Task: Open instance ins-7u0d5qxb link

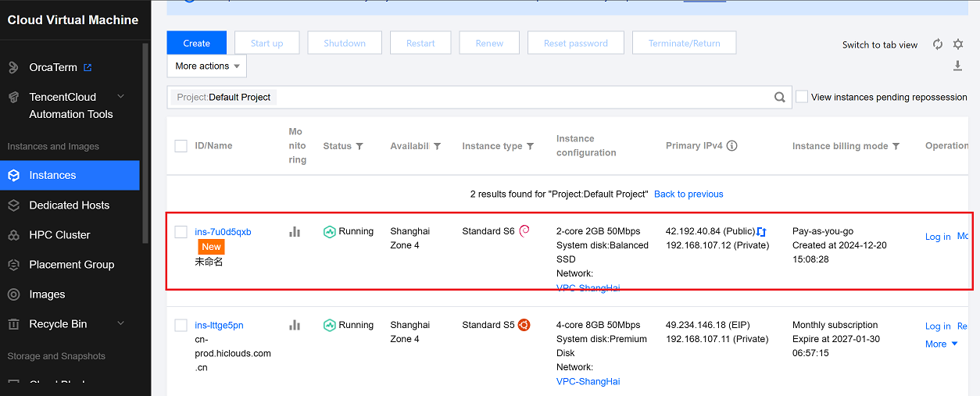Action: [x=224, y=232]
